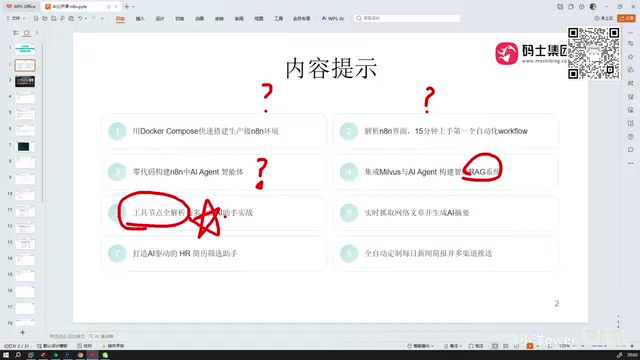Click text 用Docker Compose快速搭建生产级n8n环境
640x360 pixels.
coord(206,131)
